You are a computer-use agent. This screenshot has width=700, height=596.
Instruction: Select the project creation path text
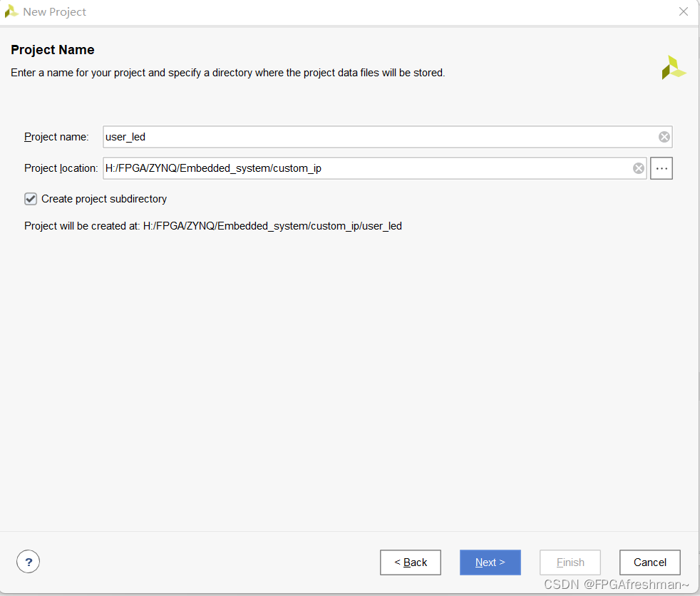point(213,225)
